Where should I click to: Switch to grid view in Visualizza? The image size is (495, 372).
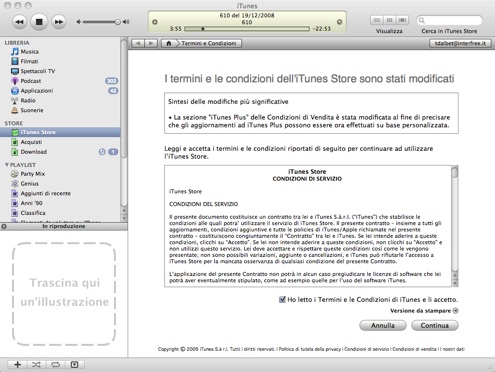pyautogui.click(x=389, y=20)
